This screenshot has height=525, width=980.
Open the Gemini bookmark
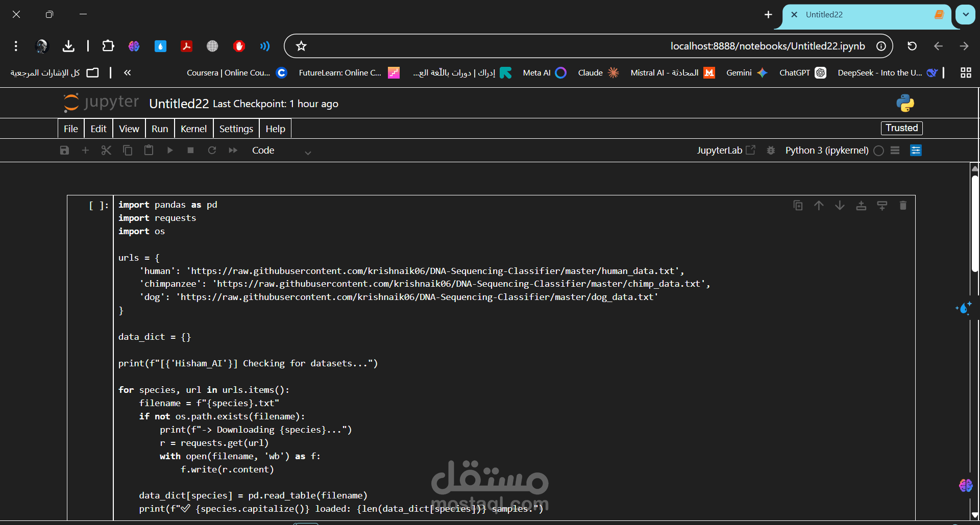(x=747, y=73)
